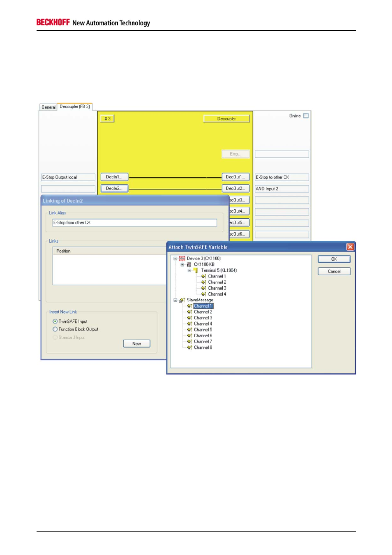Click the yellow Terminal 5 (KL1904) icon
The width and height of the screenshot is (392, 555).
point(196,271)
